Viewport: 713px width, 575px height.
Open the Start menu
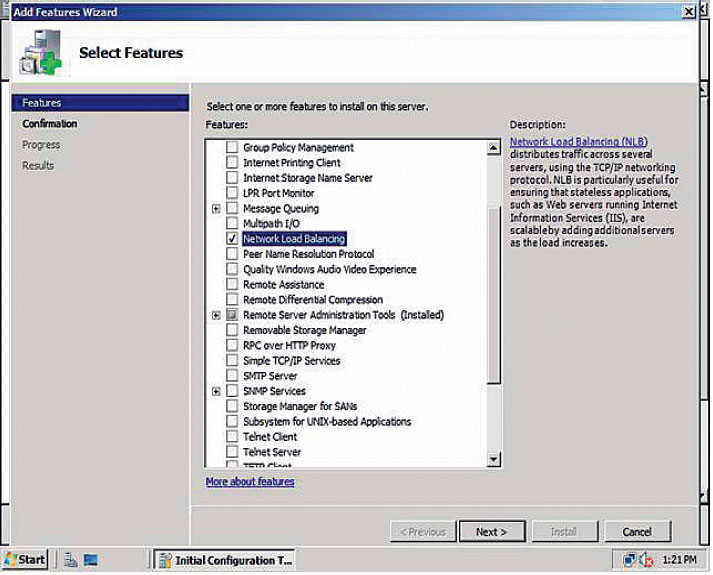pos(25,559)
